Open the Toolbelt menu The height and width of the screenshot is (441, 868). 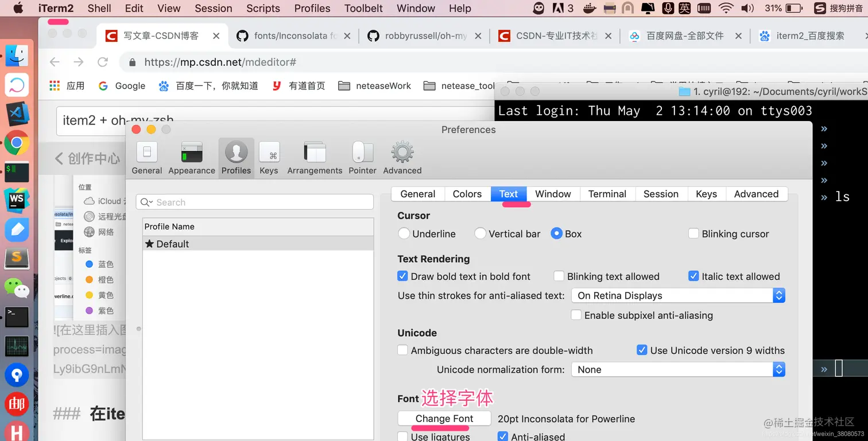pyautogui.click(x=363, y=8)
